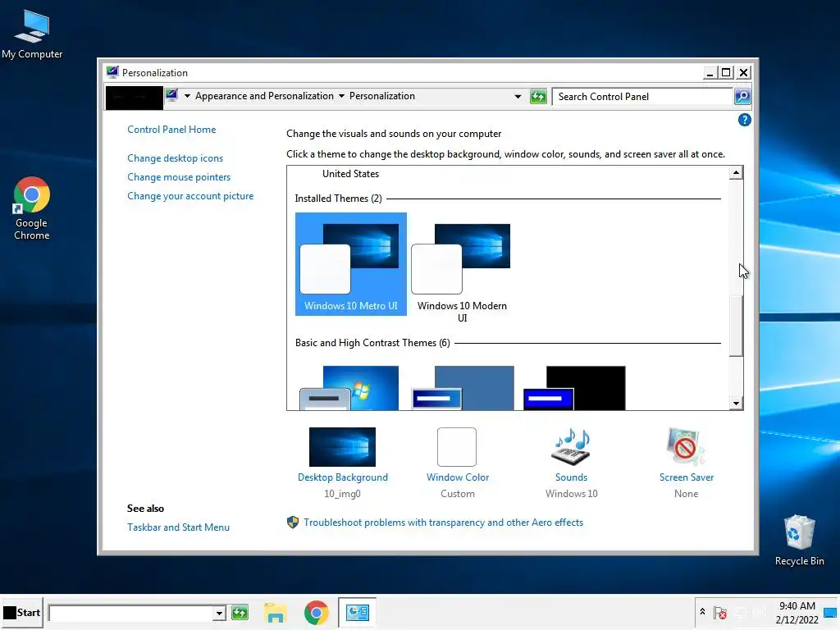
Task: Click the Sounds text link
Action: tap(571, 477)
